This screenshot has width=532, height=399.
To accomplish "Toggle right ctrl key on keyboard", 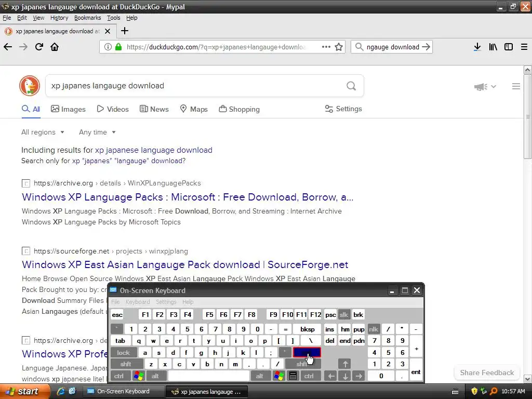I will pos(309,376).
